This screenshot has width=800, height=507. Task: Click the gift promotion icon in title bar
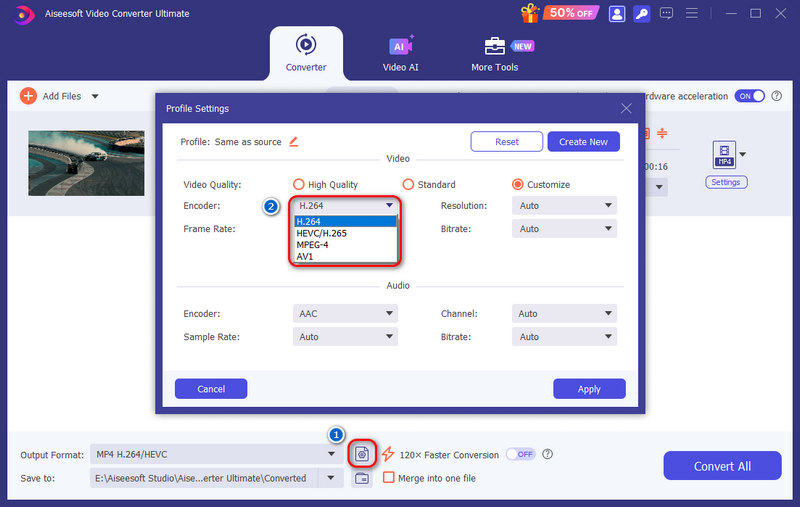coord(530,14)
